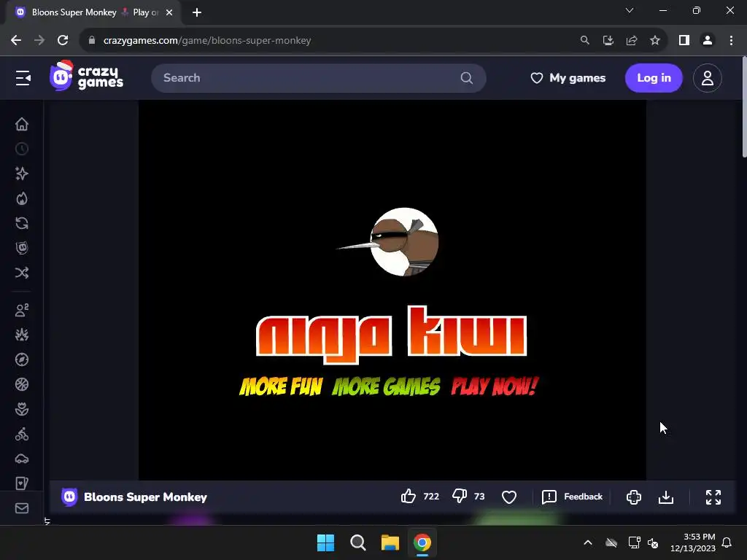Show hidden system tray icons
The height and width of the screenshot is (560, 747).
pos(588,542)
